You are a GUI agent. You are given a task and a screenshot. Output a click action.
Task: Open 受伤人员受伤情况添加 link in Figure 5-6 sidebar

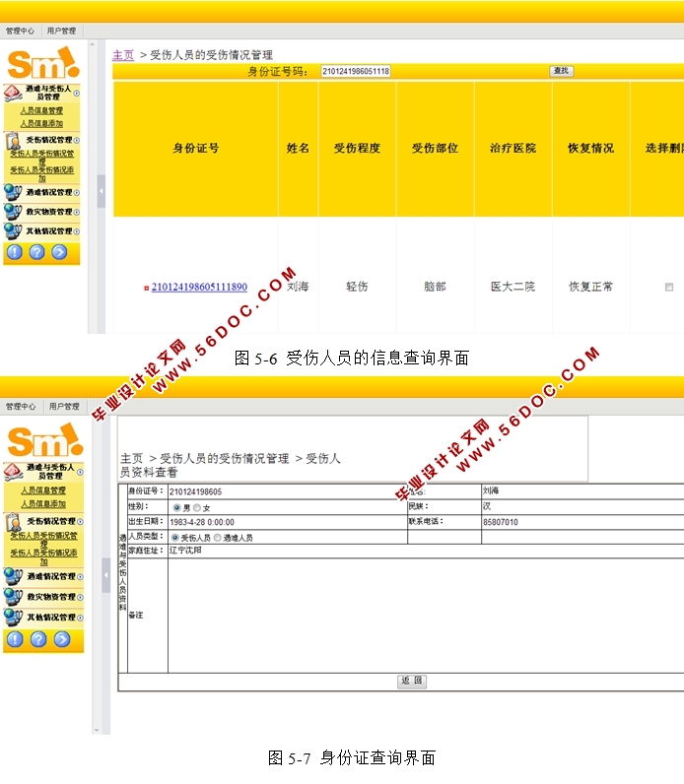pyautogui.click(x=42, y=174)
